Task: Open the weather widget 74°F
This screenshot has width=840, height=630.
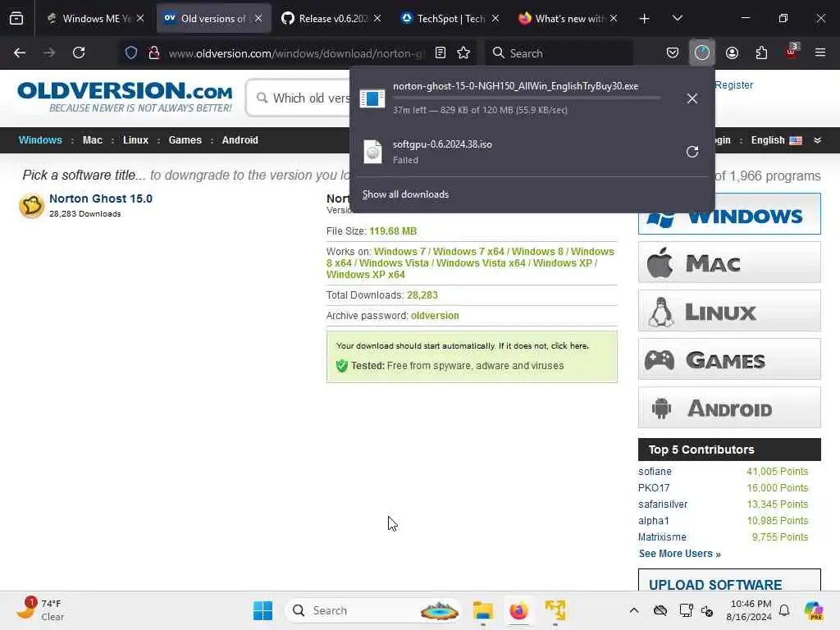Action: click(x=41, y=610)
